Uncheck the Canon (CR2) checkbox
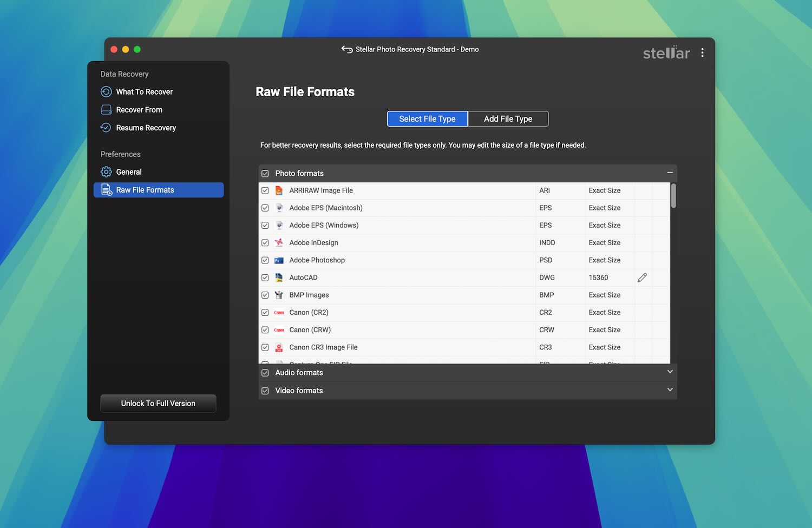Screen dimensions: 812x528 (265, 313)
